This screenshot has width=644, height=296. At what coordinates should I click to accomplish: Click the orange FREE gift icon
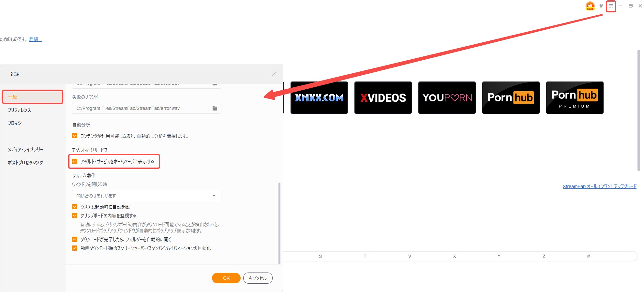pyautogui.click(x=590, y=6)
